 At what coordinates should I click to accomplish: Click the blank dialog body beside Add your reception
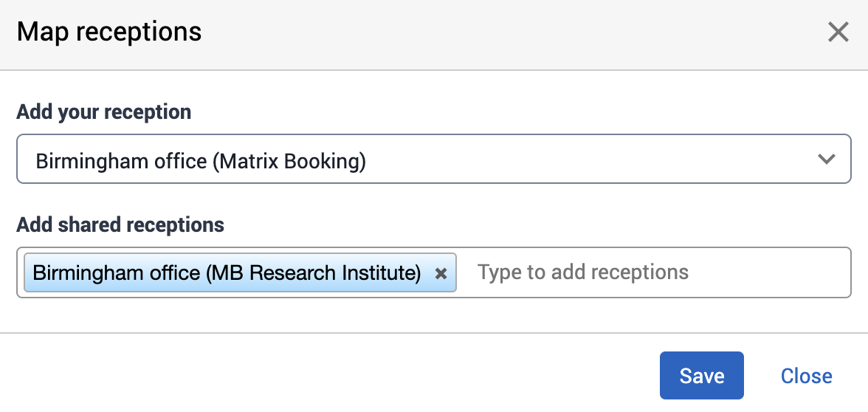click(517, 112)
